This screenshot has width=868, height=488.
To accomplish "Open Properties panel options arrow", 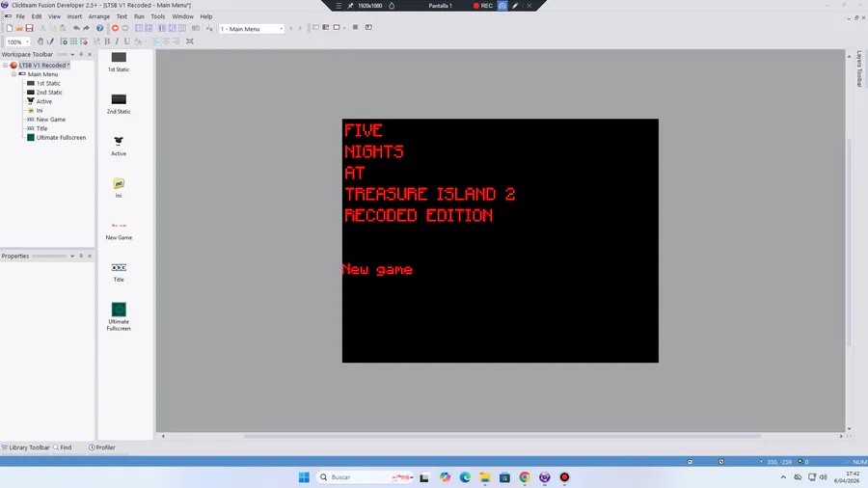I will pyautogui.click(x=72, y=257).
